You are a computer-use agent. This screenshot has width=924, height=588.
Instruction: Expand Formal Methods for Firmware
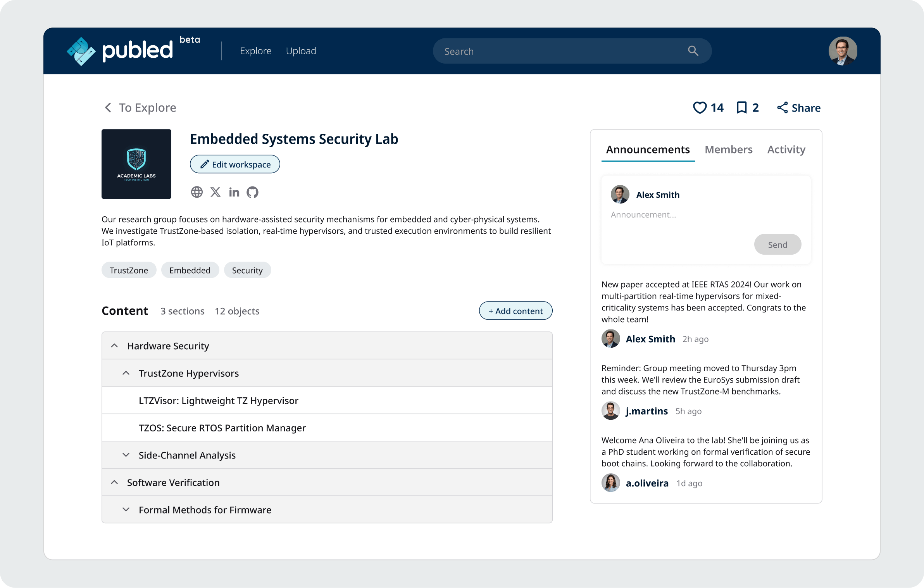point(126,509)
